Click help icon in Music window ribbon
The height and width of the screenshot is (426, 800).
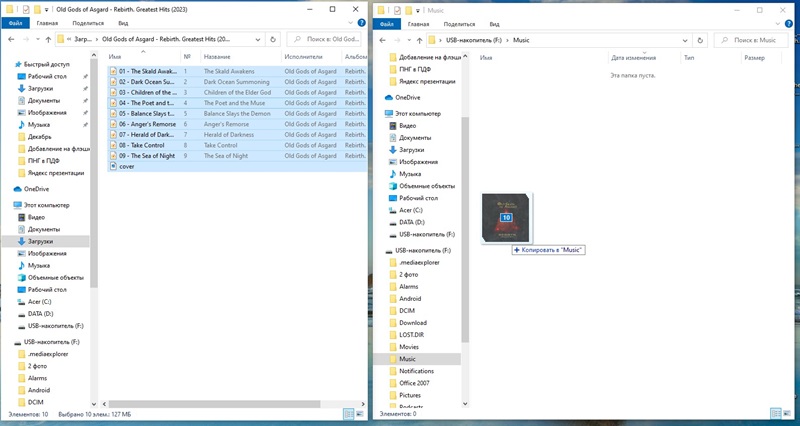click(x=790, y=24)
